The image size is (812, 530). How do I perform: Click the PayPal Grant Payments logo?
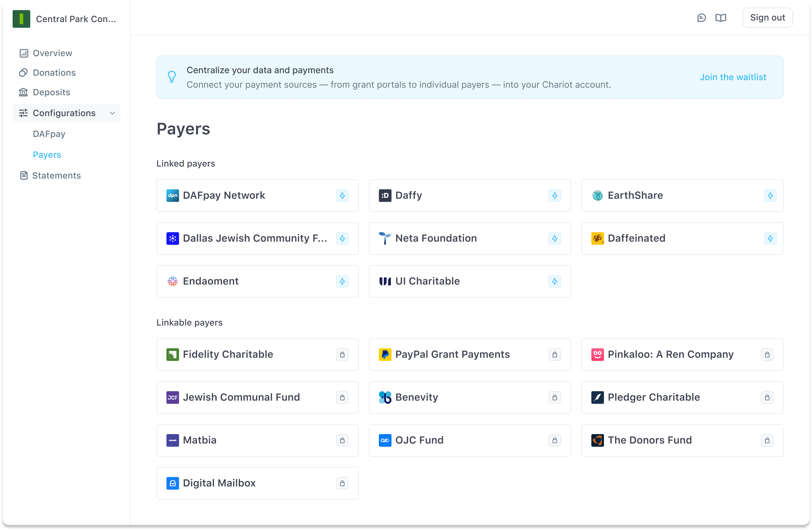[x=385, y=355]
